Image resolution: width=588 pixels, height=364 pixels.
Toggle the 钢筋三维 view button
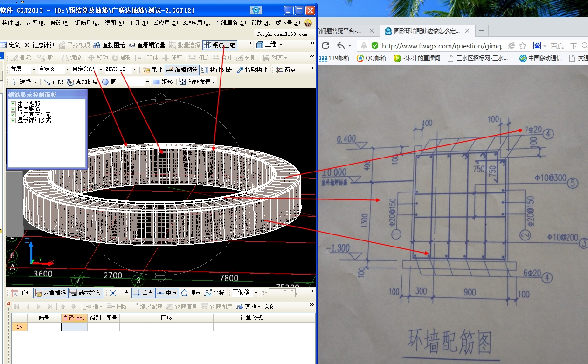tap(220, 45)
